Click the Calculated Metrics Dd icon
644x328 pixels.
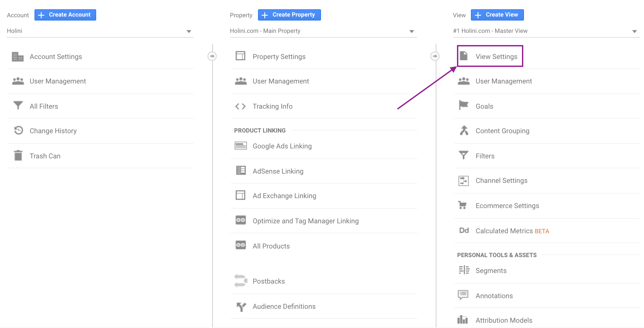pyautogui.click(x=464, y=230)
